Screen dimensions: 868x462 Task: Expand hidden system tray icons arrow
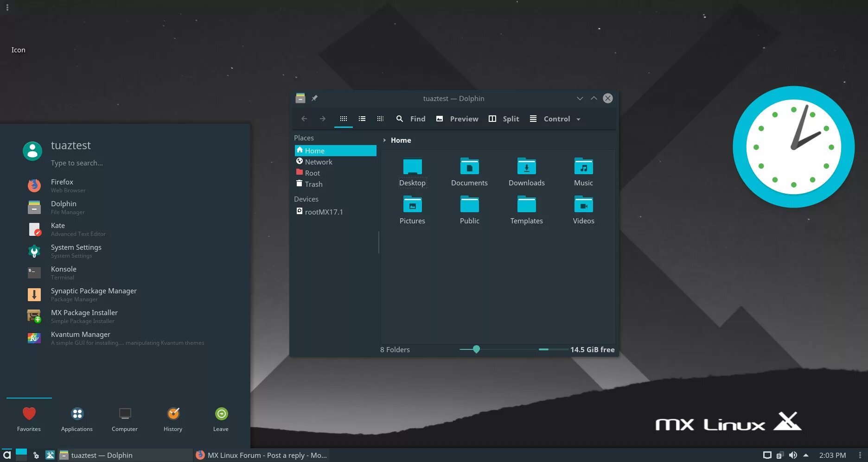click(806, 455)
